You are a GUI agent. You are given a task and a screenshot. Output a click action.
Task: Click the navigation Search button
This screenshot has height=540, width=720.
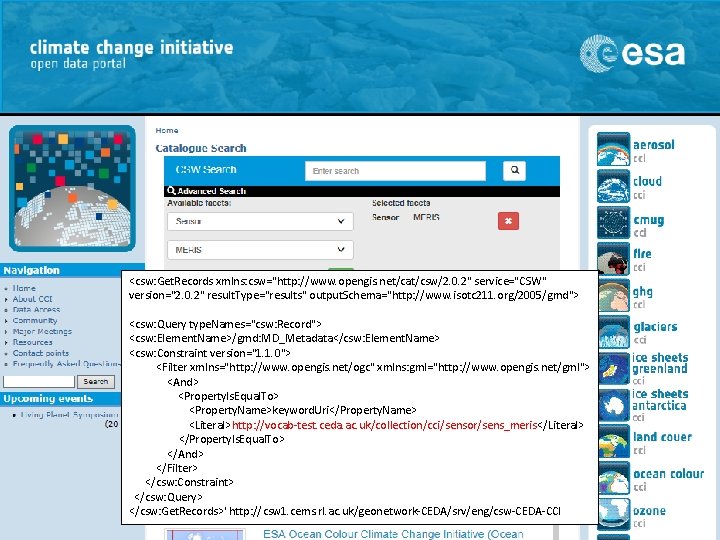tap(96, 382)
